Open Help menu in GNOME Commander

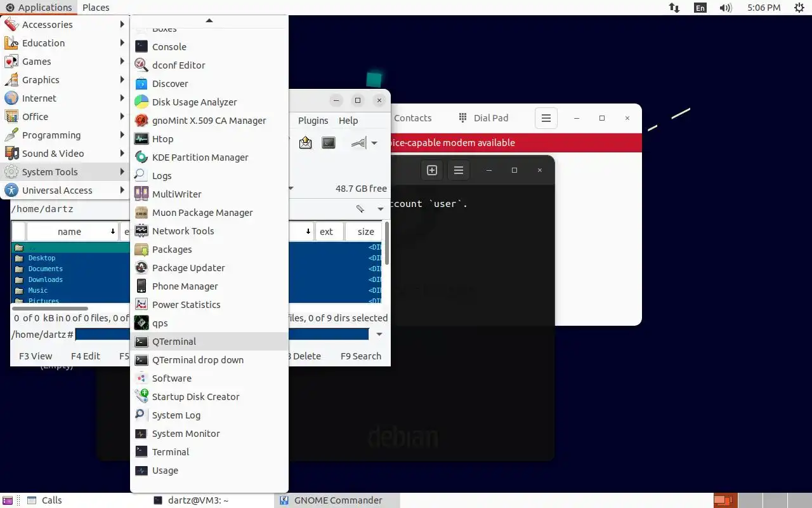348,120
